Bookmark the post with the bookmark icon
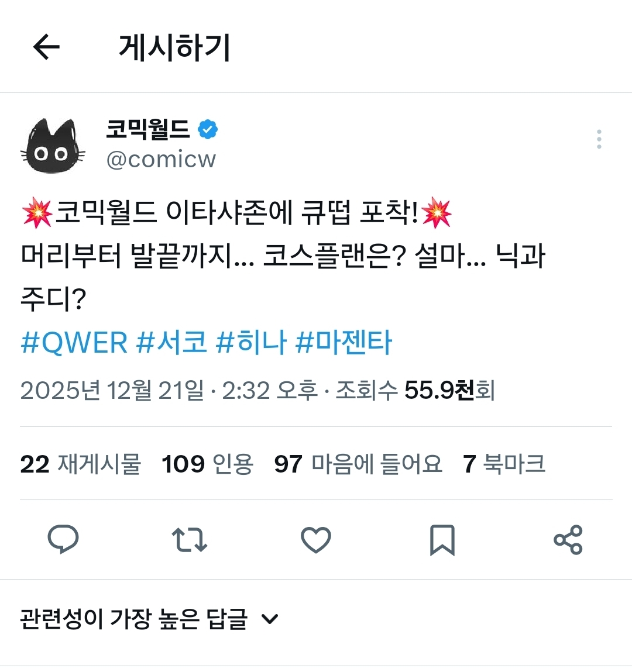632x672 pixels. 442,540
